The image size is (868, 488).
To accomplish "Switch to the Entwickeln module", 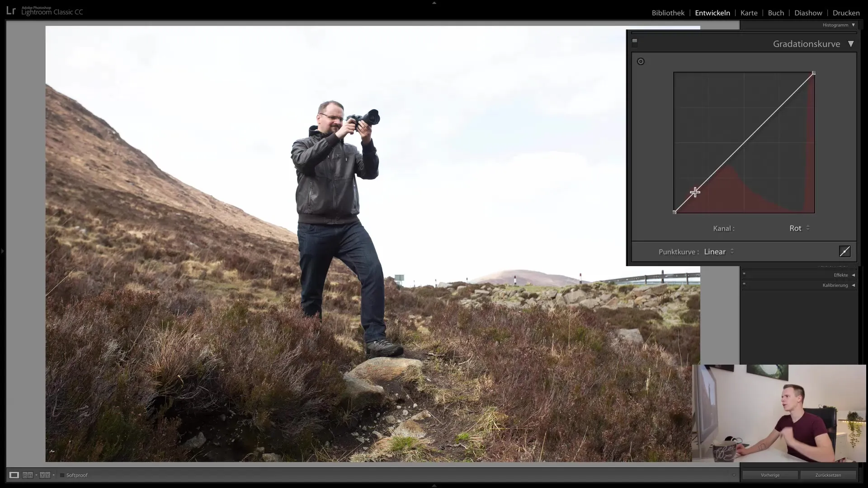I will 712,13.
